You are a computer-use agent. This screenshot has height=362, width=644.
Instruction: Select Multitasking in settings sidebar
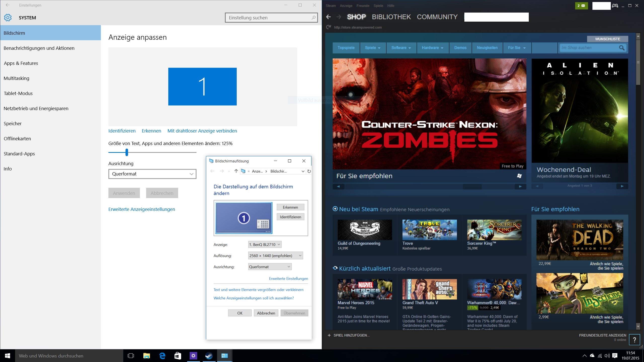point(16,78)
